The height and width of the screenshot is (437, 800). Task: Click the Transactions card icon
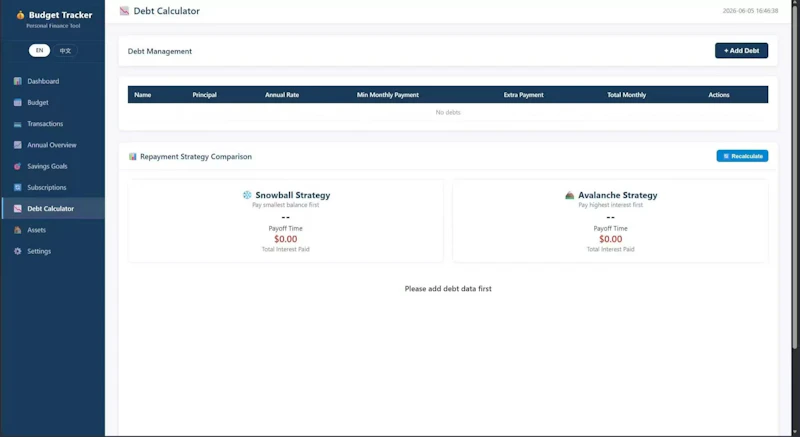click(x=18, y=124)
